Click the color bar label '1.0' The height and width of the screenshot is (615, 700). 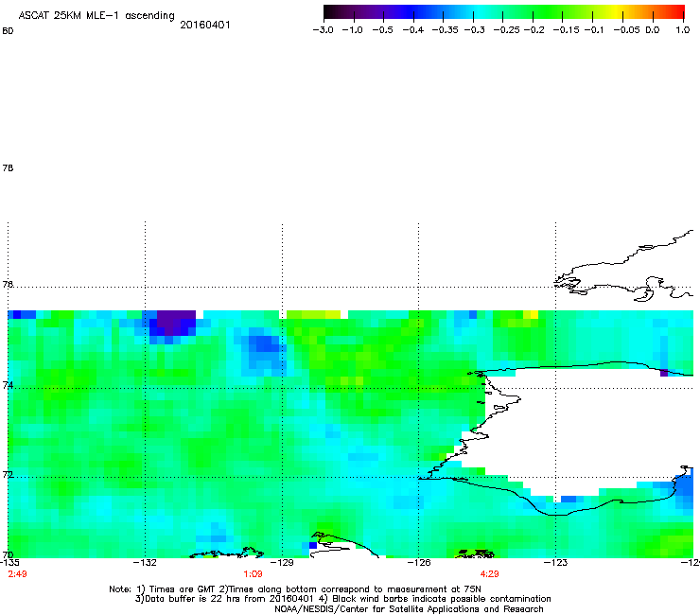[x=683, y=30]
